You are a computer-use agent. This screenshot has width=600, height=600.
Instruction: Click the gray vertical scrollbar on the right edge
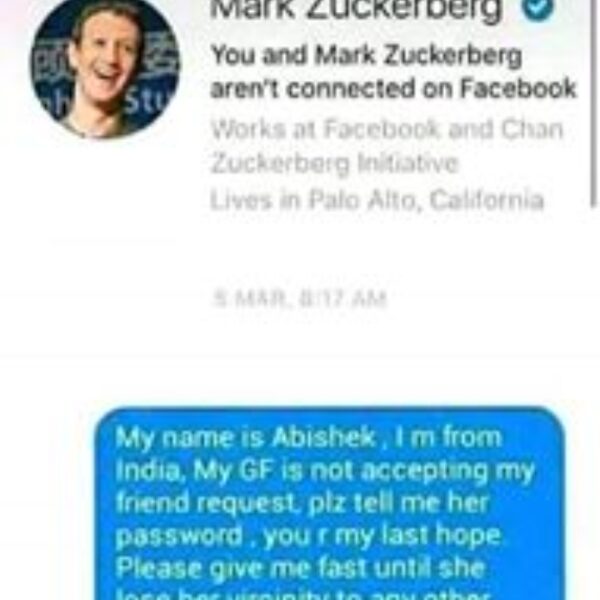593,103
